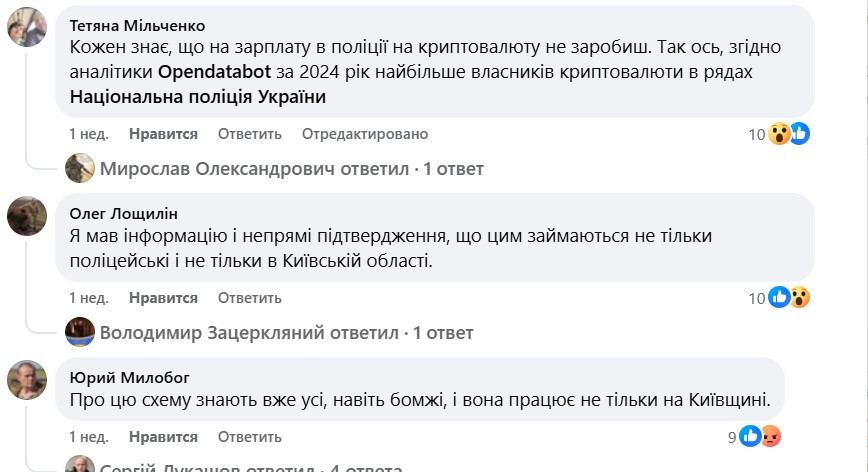
Task: Click Мирослав Олександрович's small reply avatar
Action: tap(79, 168)
